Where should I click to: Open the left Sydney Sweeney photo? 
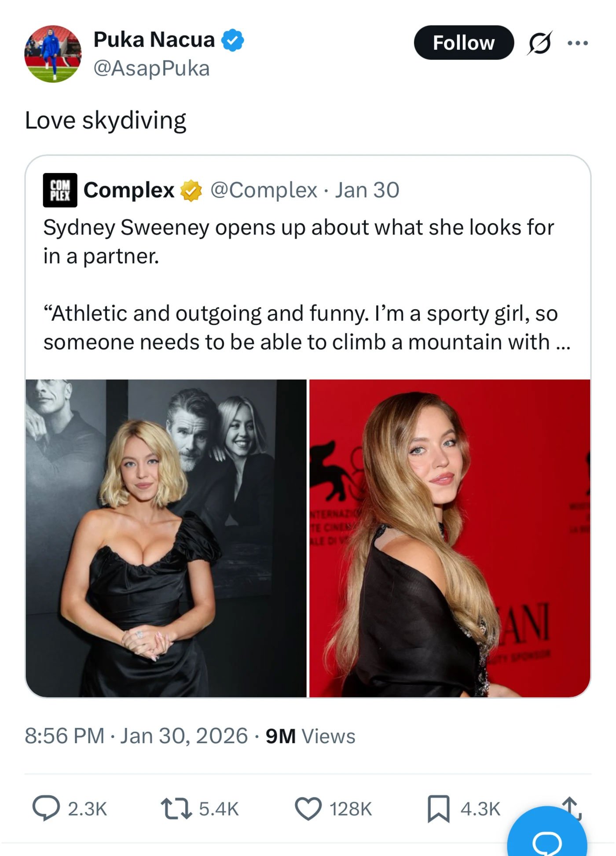tap(165, 542)
